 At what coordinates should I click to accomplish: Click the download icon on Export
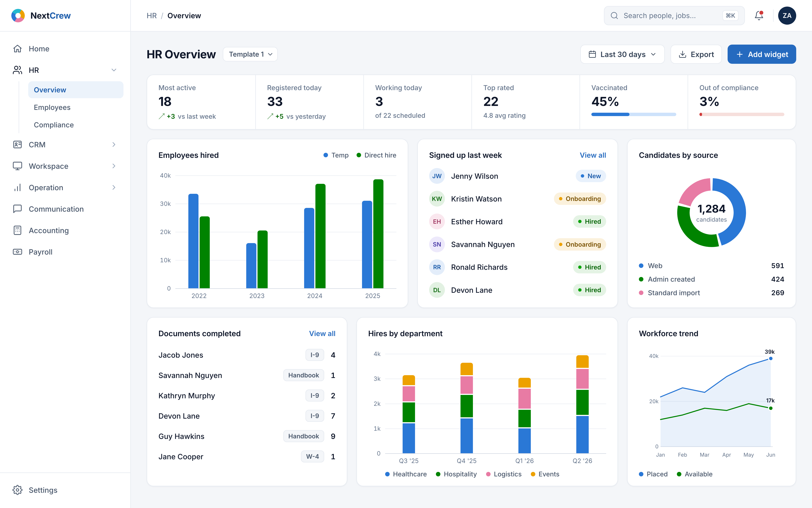coord(682,54)
